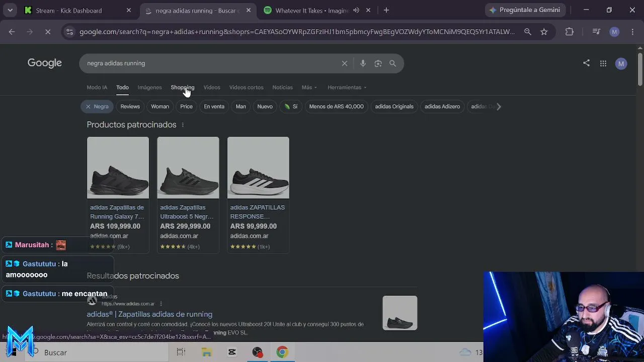Open the Zapatillas adidas de running link
644x362 pixels.
click(149, 314)
